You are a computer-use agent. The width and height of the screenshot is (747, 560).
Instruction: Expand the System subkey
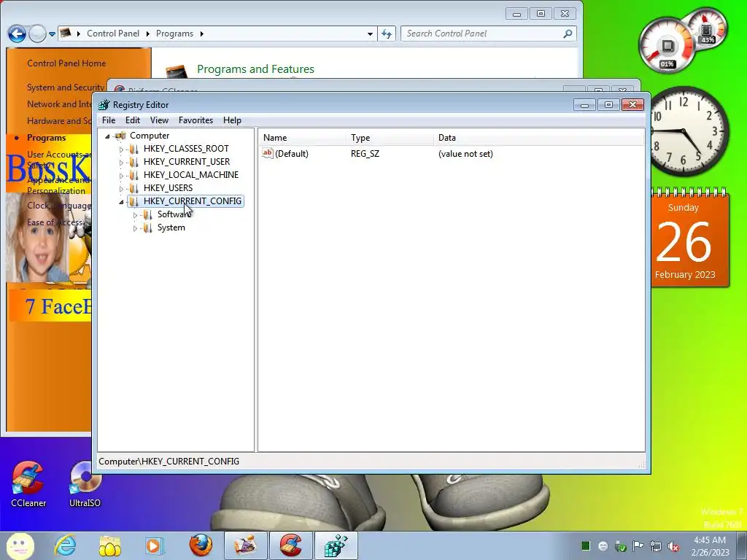tap(135, 228)
